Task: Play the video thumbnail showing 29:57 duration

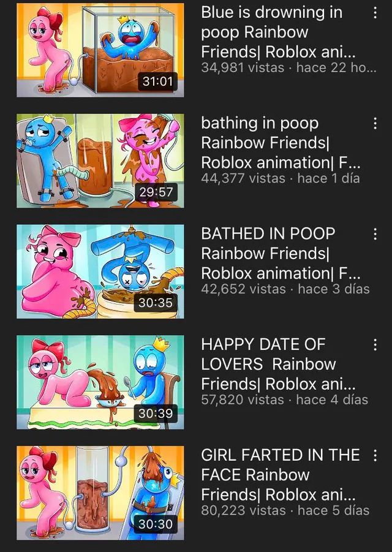Action: point(100,161)
